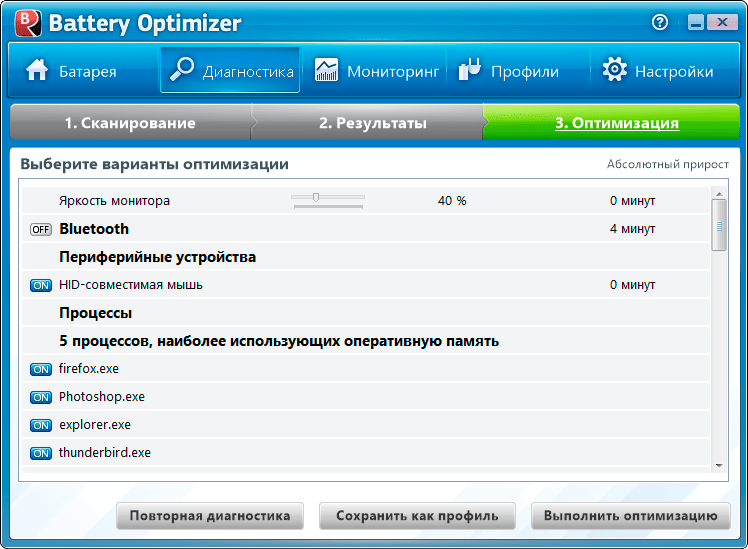Click the Абсолютный прирост column label
The height and width of the screenshot is (549, 748).
coord(667,165)
